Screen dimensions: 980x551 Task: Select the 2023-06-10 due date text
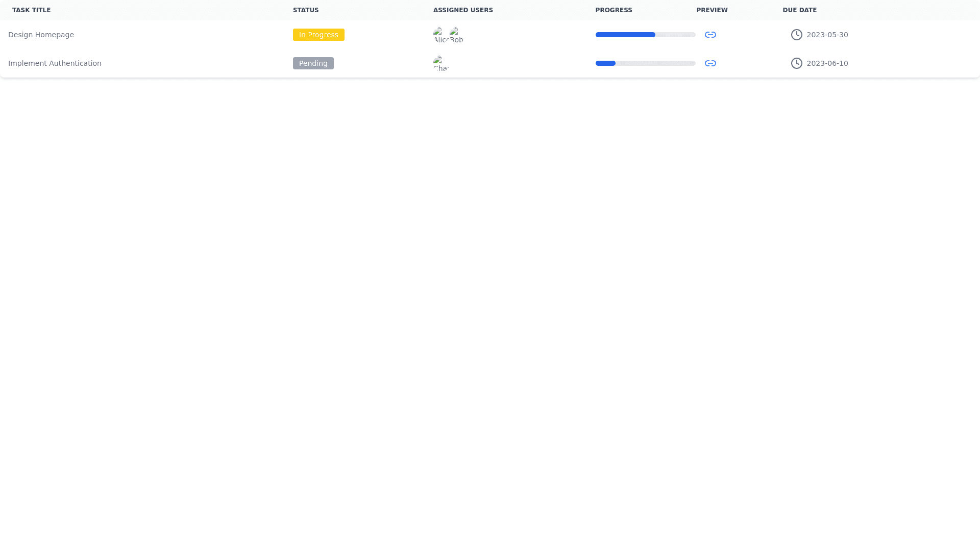tap(827, 63)
